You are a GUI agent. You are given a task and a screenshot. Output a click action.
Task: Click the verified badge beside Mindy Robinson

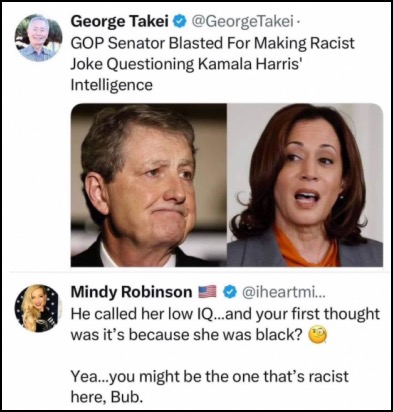tap(230, 292)
